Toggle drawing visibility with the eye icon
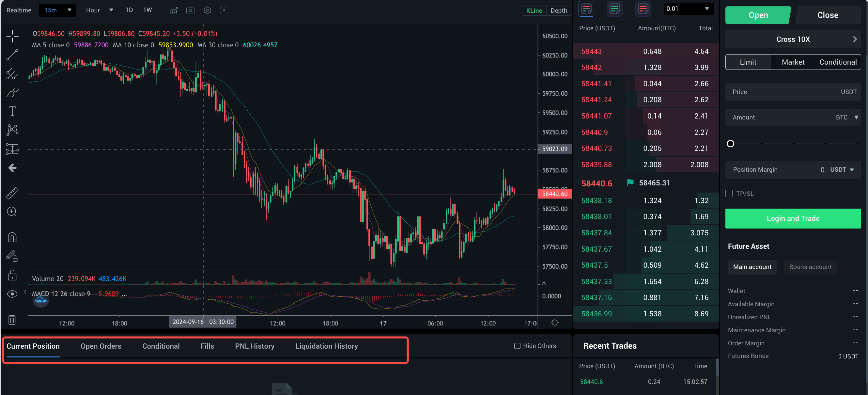 click(12, 294)
